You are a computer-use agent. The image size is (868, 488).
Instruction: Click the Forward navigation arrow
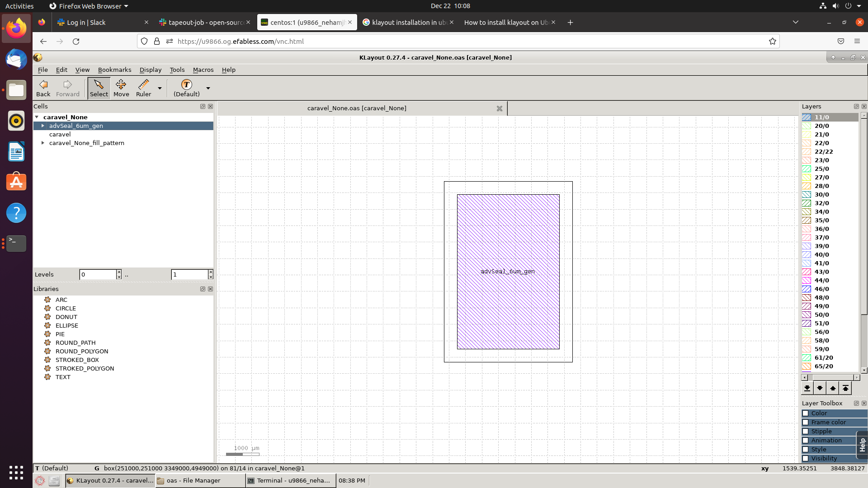[x=67, y=87]
